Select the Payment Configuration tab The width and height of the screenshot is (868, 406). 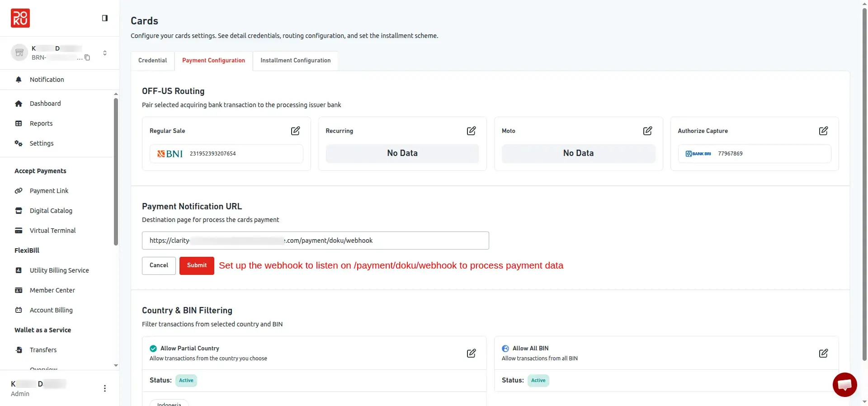(x=213, y=61)
